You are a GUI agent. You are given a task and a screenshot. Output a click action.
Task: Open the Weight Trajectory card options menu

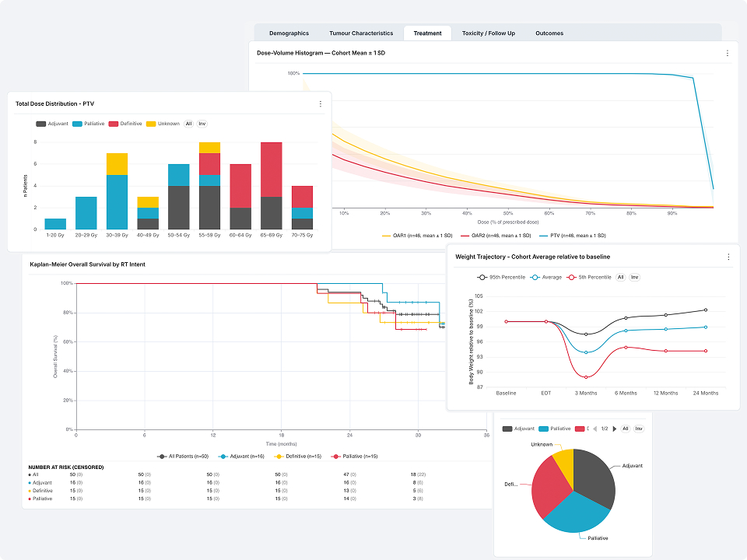coord(728,257)
